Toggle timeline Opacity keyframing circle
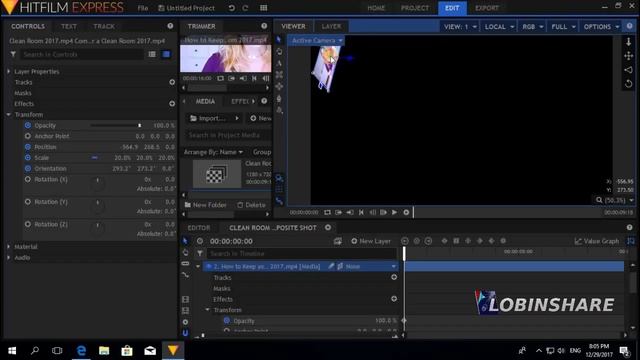640x360 pixels. coord(227,320)
